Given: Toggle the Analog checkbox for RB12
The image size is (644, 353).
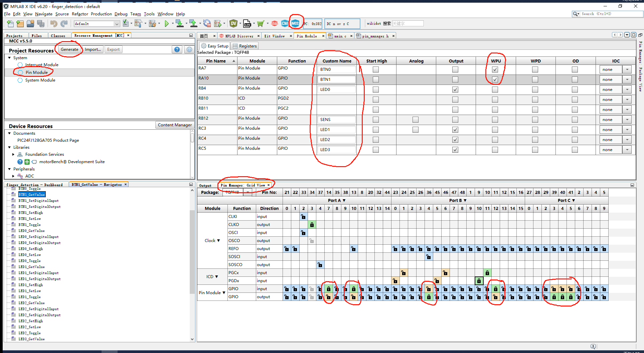Looking at the screenshot, I should (416, 120).
